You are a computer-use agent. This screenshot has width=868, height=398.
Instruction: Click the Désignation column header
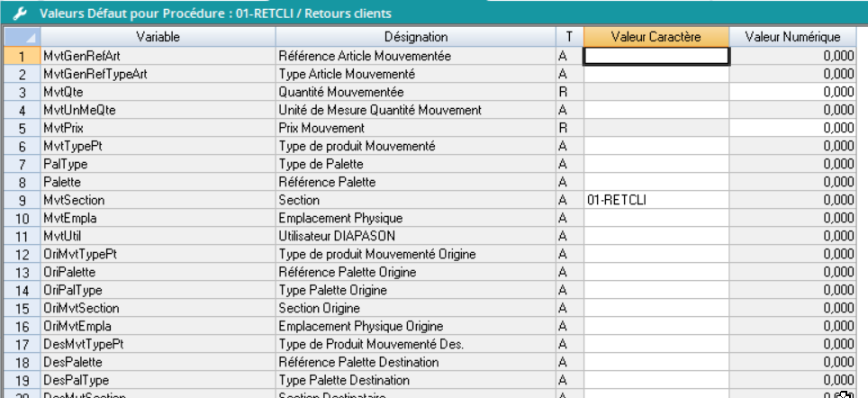(x=415, y=37)
